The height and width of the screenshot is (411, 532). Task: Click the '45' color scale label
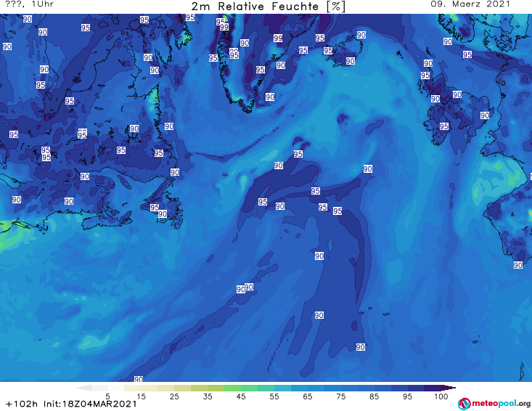point(241,396)
